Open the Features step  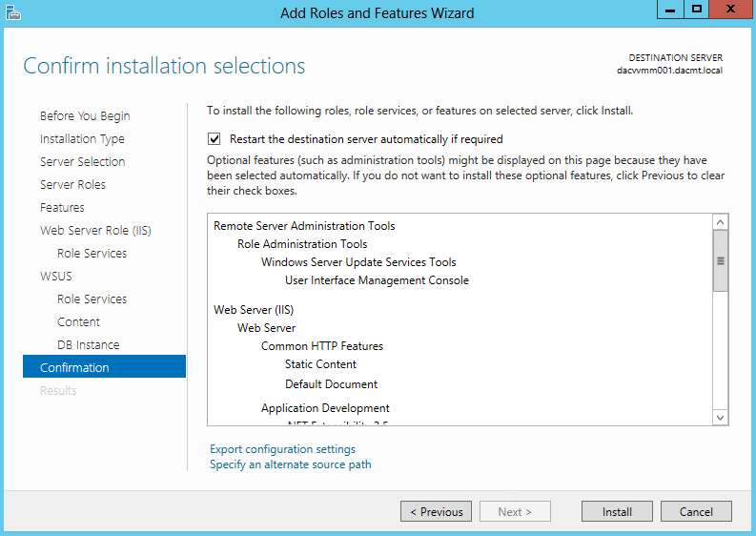[x=62, y=208]
